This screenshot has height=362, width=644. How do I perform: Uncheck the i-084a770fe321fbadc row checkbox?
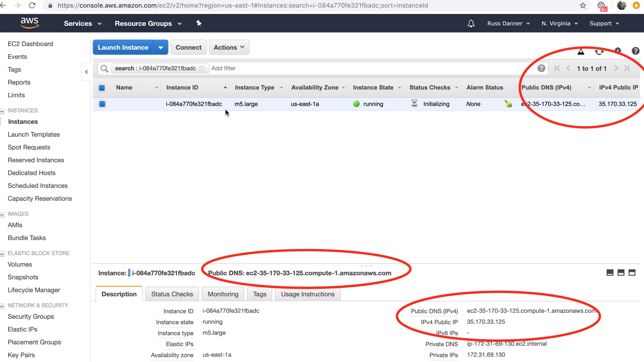coord(102,104)
